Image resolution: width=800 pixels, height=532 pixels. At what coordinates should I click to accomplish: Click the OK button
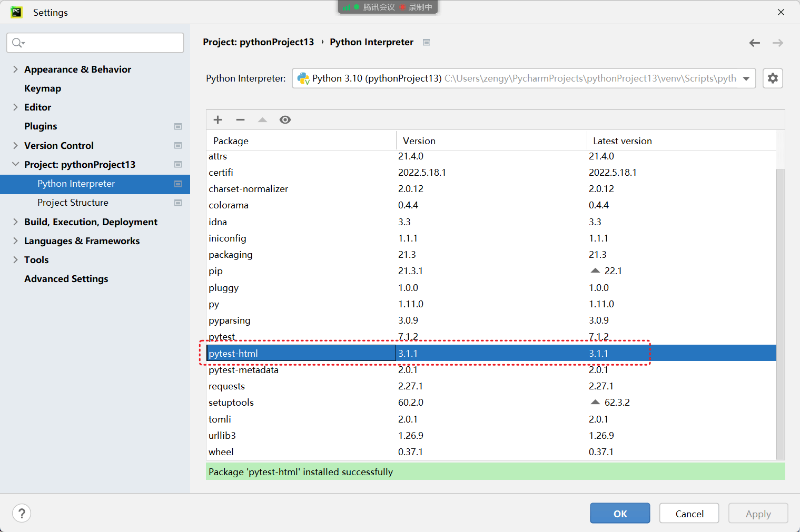point(620,513)
